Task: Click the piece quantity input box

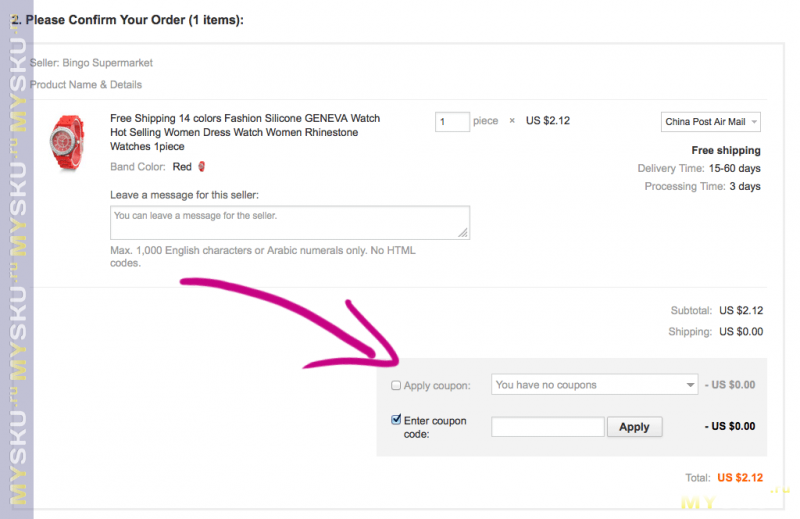Action: (452, 122)
